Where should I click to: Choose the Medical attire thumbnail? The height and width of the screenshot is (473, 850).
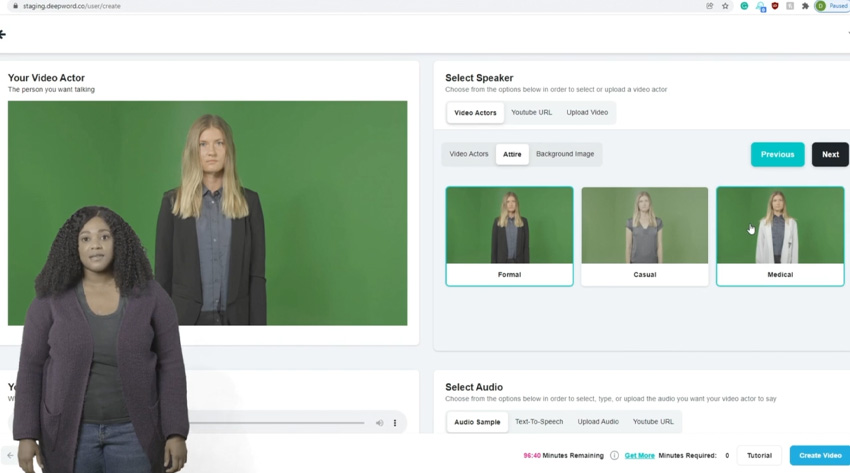[780, 235]
